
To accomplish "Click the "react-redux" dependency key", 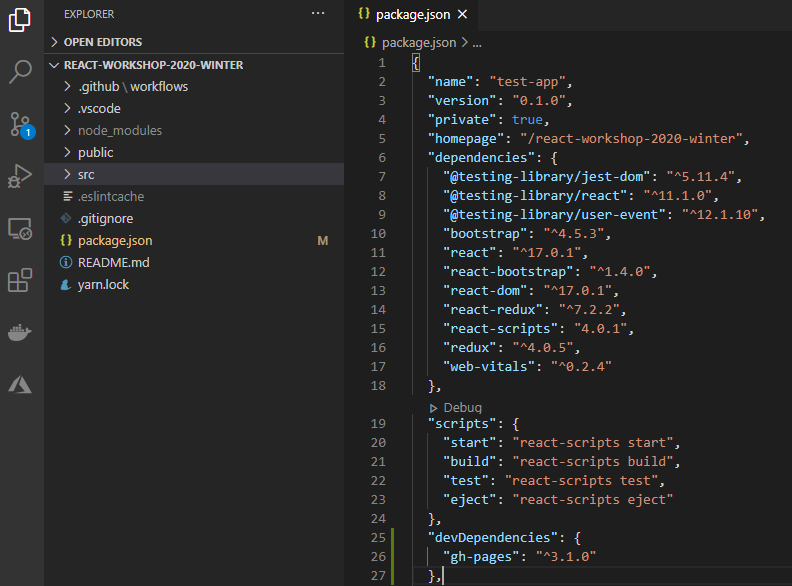I will 492,310.
